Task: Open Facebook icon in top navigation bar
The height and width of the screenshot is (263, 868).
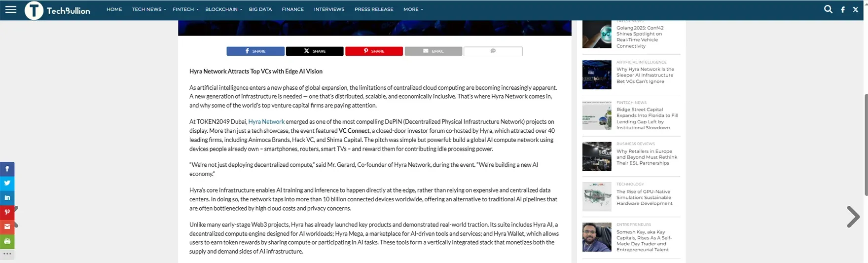Action: pos(843,9)
